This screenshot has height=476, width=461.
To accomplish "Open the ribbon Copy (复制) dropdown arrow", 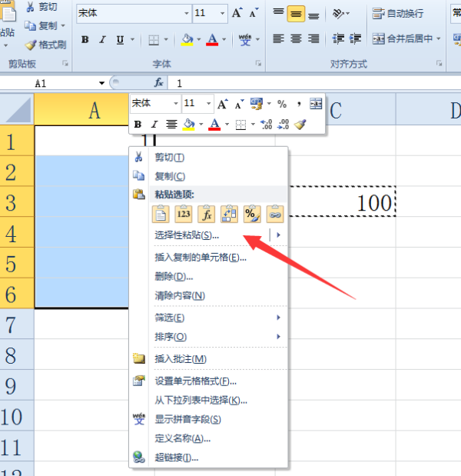I will click(x=63, y=26).
